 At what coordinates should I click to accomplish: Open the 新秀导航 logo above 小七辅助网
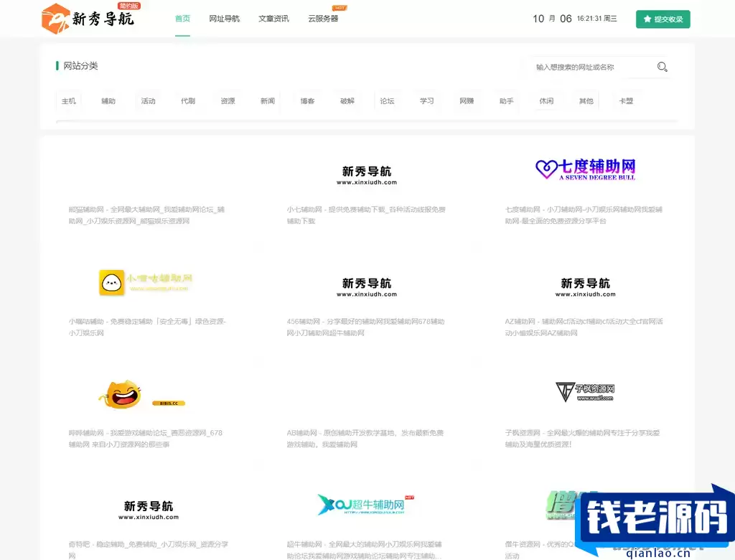[367, 175]
